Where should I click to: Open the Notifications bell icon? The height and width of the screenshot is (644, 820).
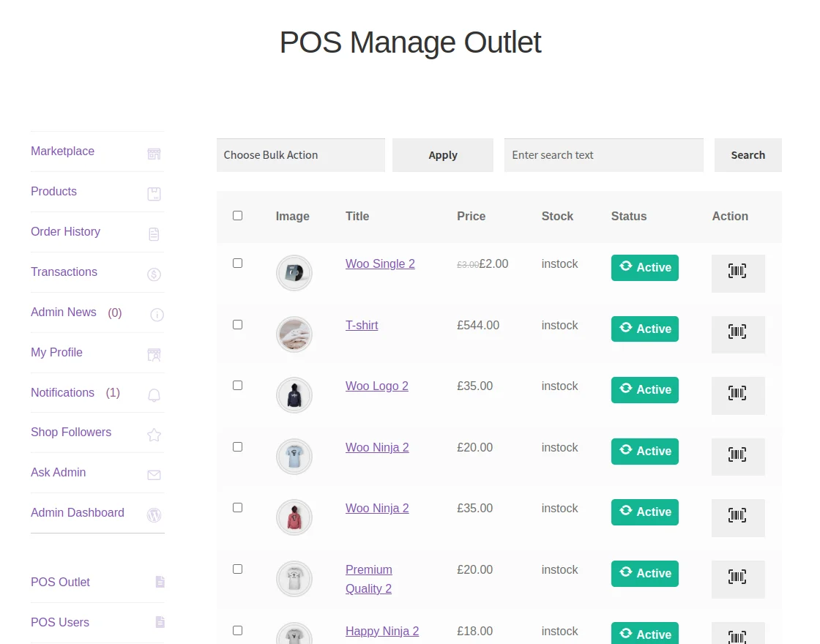154,395
